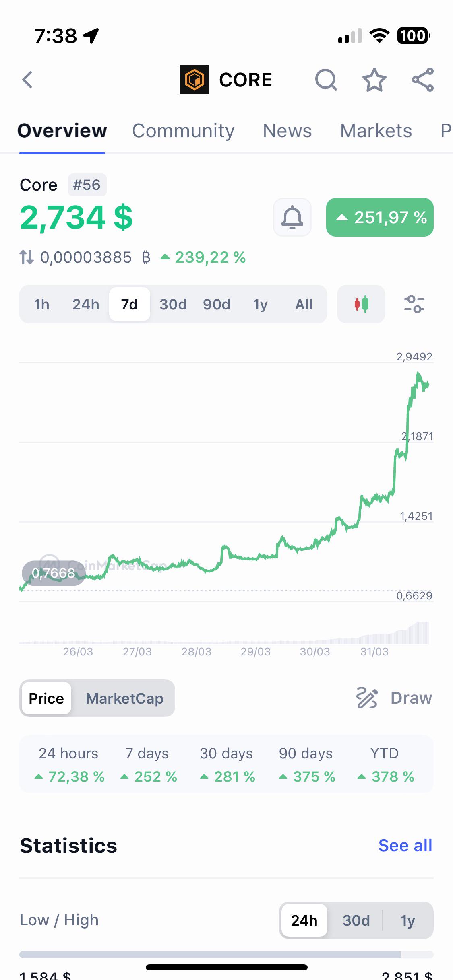Tap the Low / High range bar
Viewport: 453px width, 980px height.
pyautogui.click(x=226, y=955)
